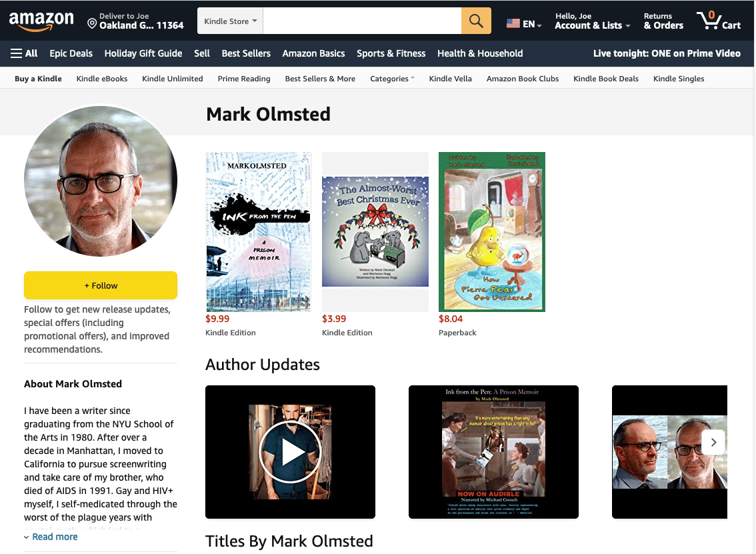756x554 pixels.
Task: Click the delivery location pin icon
Action: pos(91,23)
